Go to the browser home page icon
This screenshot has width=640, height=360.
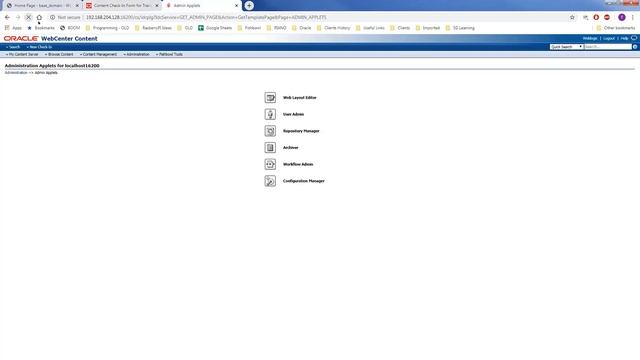[39, 17]
